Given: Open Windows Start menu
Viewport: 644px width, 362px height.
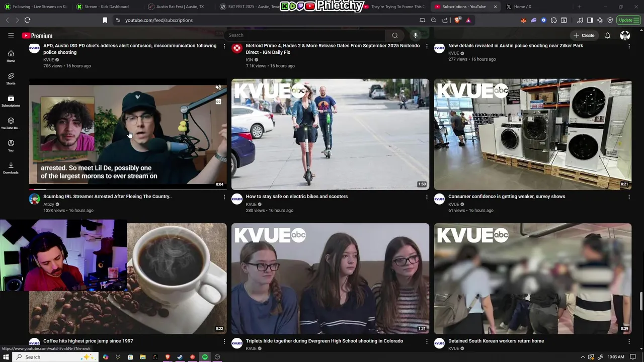Looking at the screenshot, I should click(6, 357).
